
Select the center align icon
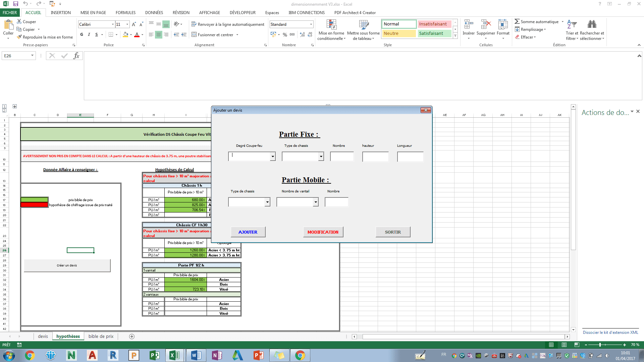pyautogui.click(x=158, y=35)
